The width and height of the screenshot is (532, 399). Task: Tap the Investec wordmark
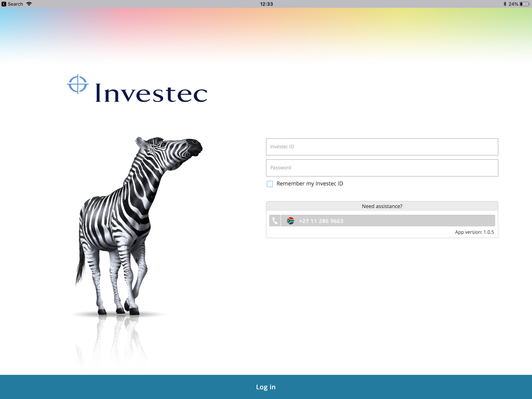151,93
